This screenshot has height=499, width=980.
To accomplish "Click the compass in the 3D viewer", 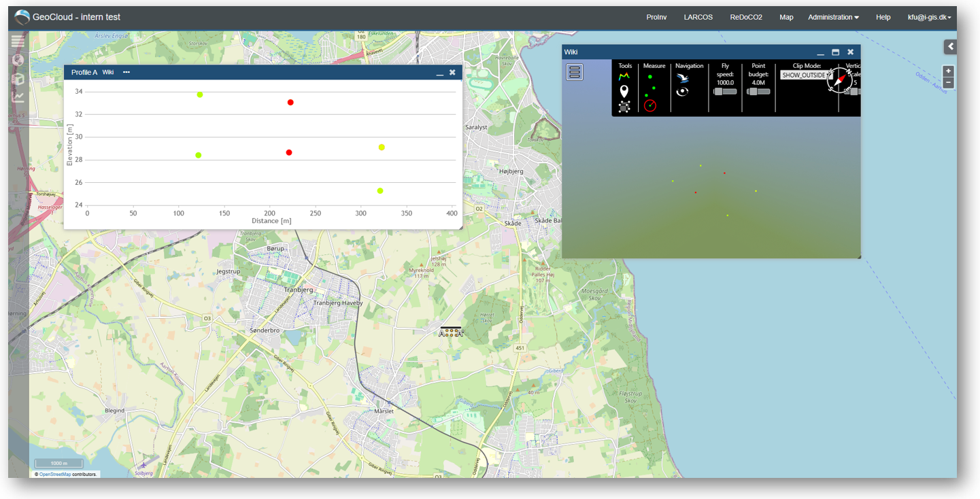I will point(839,80).
